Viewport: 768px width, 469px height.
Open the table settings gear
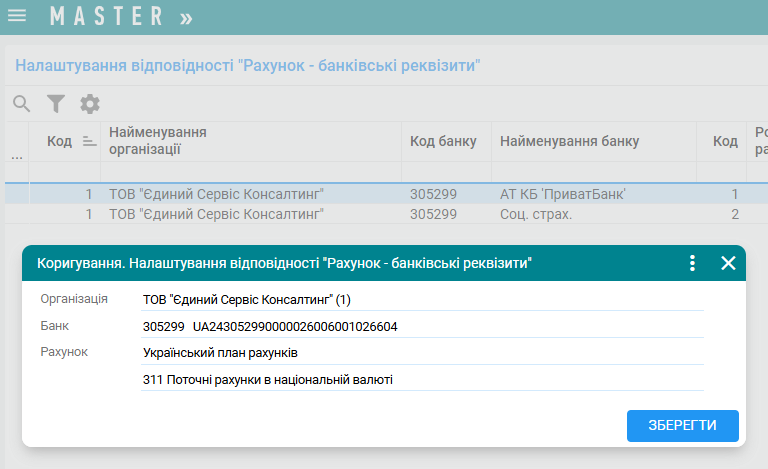pyautogui.click(x=90, y=103)
